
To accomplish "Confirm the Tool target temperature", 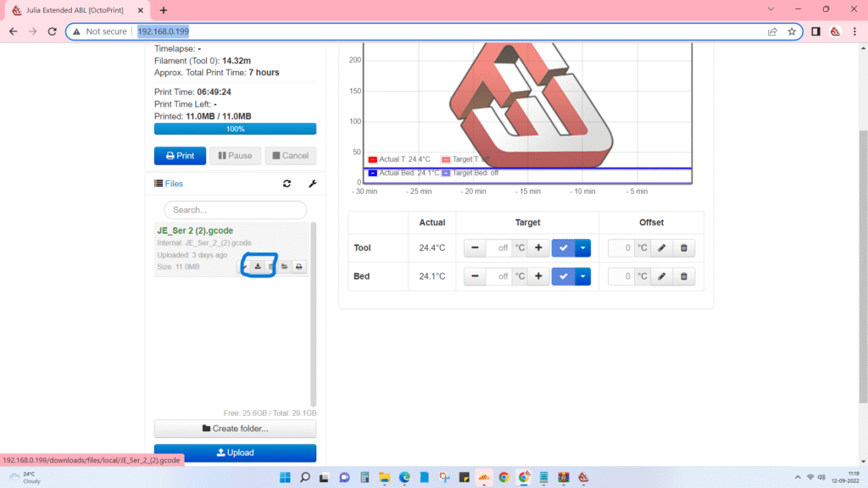I will [x=563, y=248].
